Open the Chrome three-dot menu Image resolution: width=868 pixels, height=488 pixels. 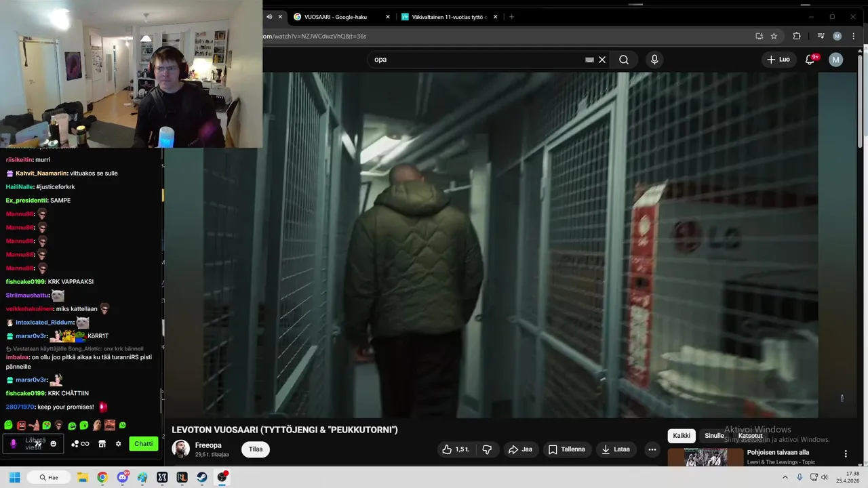[853, 36]
